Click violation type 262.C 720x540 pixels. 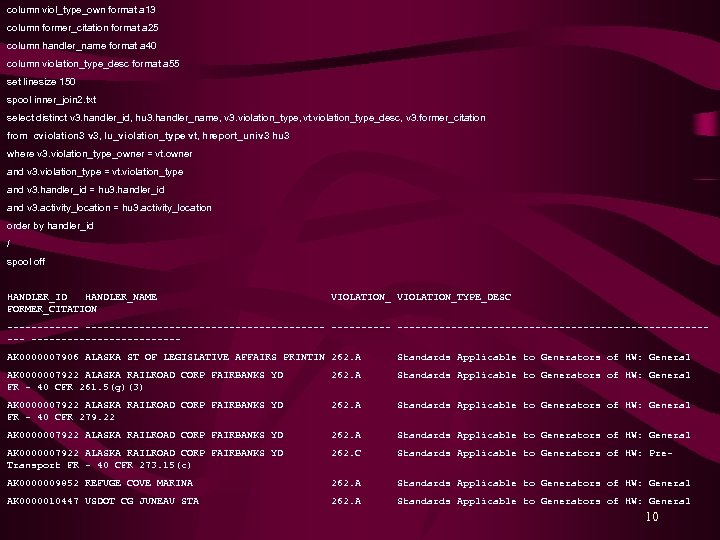(346, 453)
